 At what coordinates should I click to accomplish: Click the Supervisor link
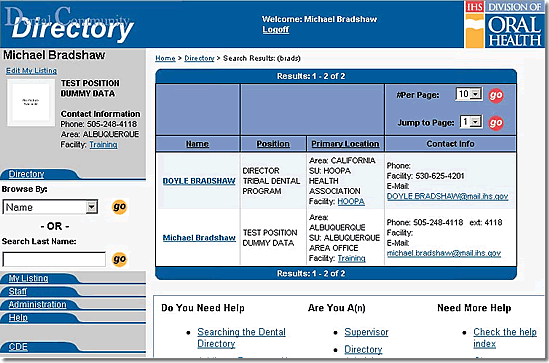[366, 332]
